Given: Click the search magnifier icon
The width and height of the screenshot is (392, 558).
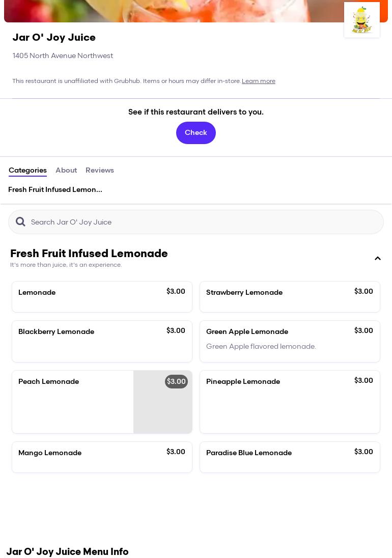Looking at the screenshot, I should pyautogui.click(x=20, y=222).
